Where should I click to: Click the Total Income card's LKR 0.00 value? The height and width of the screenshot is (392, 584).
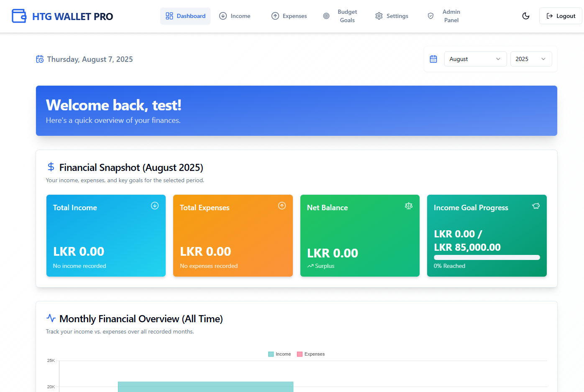click(79, 252)
